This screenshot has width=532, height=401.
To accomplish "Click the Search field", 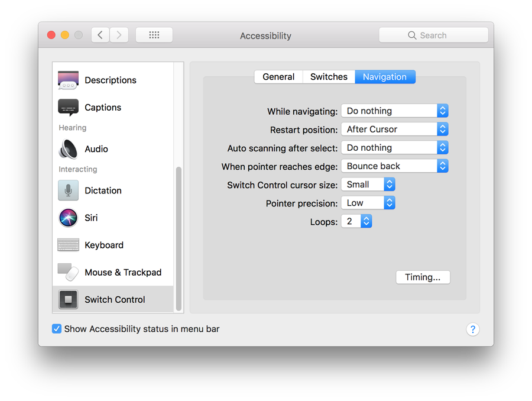I will point(434,35).
